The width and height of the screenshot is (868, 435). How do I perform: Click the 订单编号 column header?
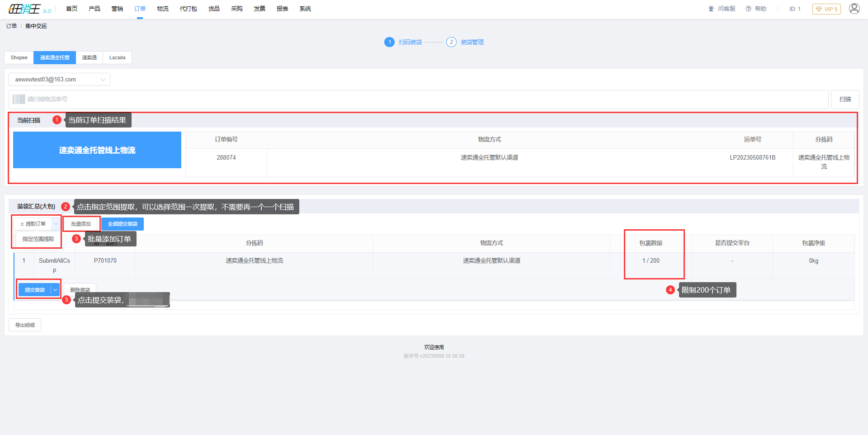(x=226, y=140)
